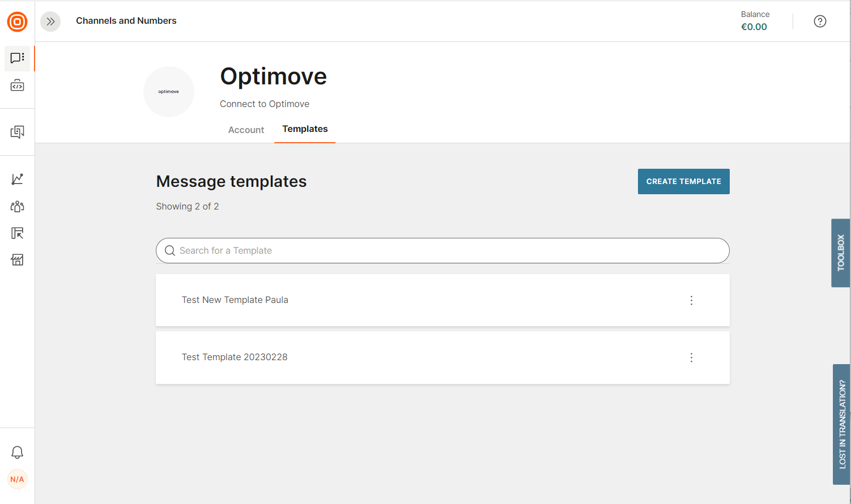Click the Infobip logo icon

tap(17, 22)
